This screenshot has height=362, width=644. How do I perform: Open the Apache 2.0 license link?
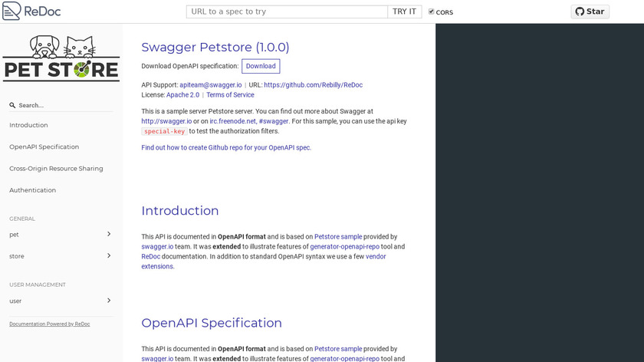coord(182,95)
